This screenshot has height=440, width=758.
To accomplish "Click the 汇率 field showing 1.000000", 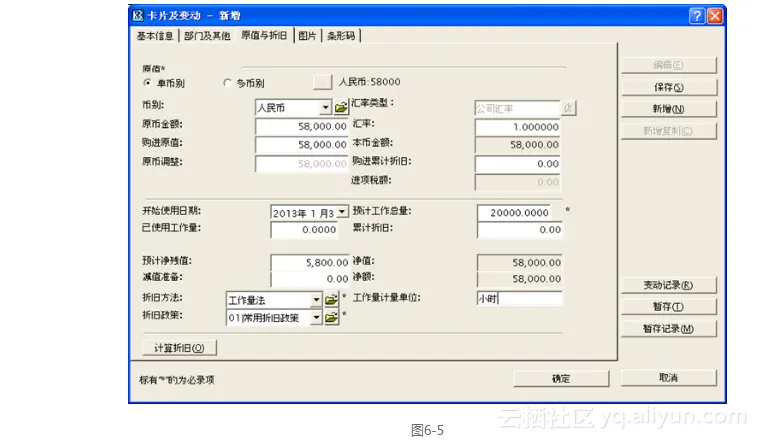I will click(x=518, y=127).
